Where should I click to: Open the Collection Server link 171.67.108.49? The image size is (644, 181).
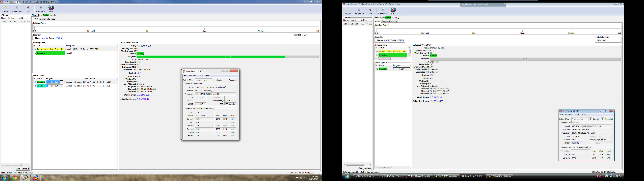click(143, 99)
